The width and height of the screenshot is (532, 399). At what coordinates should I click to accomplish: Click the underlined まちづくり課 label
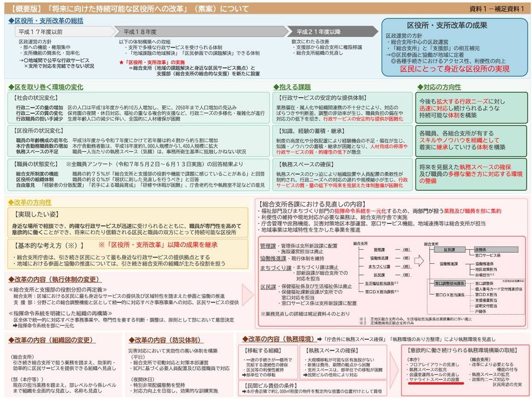[x=276, y=268]
